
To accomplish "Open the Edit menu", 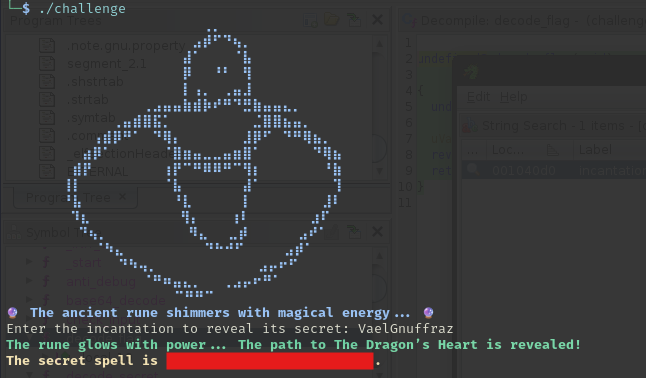I will tap(478, 97).
